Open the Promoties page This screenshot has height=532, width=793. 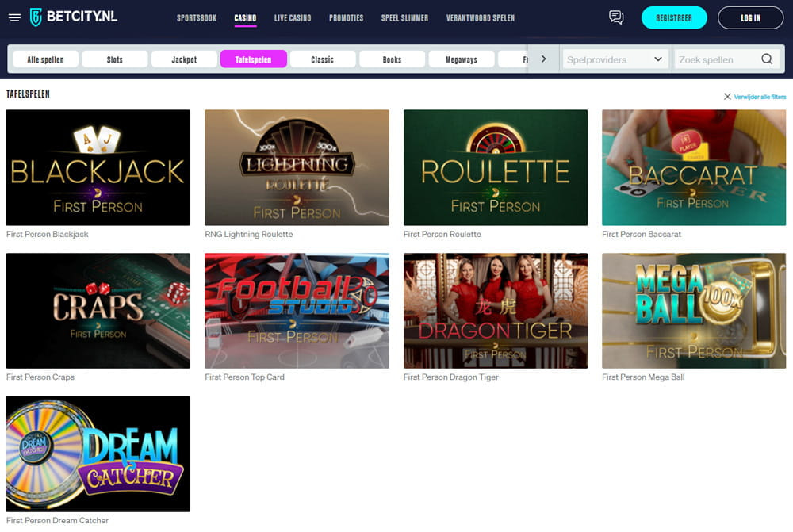[346, 18]
